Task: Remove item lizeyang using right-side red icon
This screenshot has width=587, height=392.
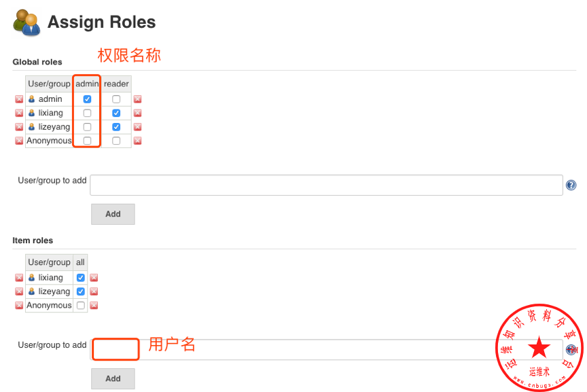Action: 94,291
